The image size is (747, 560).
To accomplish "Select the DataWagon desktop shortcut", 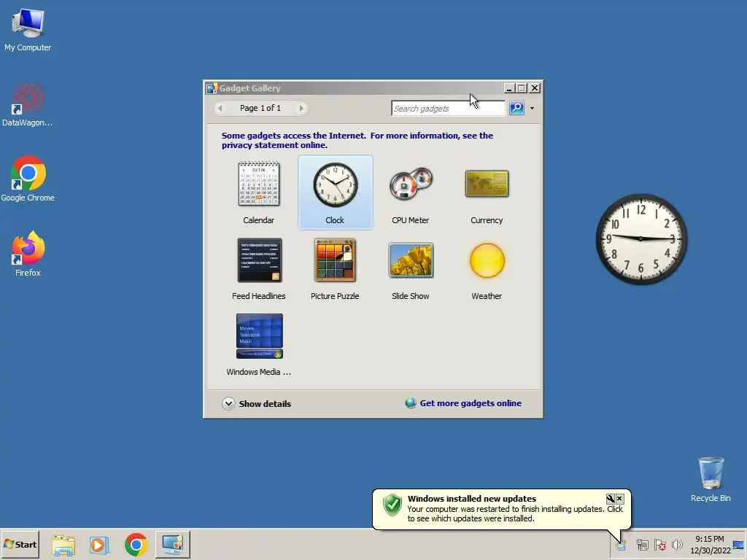I will 28,105.
